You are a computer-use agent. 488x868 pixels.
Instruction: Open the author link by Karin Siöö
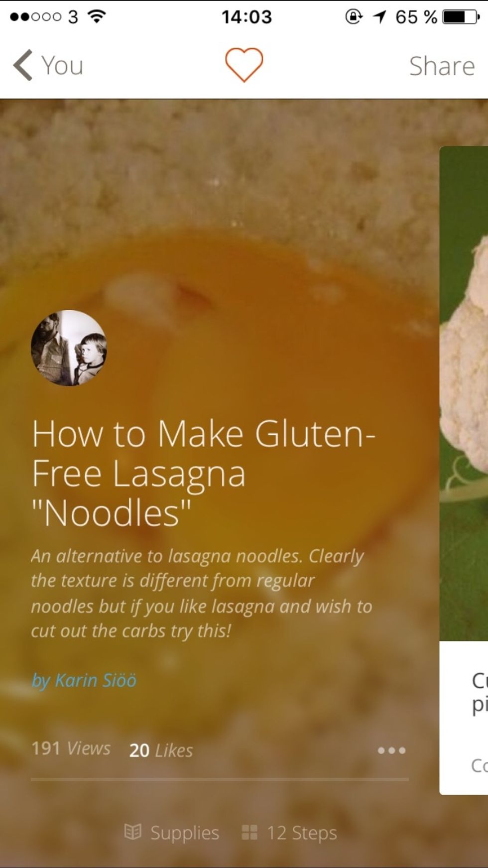click(x=84, y=680)
